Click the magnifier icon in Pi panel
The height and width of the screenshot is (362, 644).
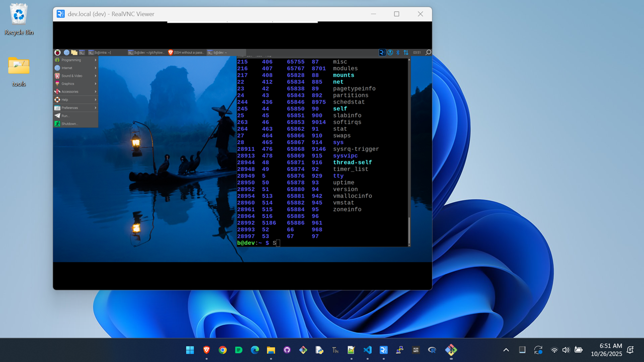428,52
